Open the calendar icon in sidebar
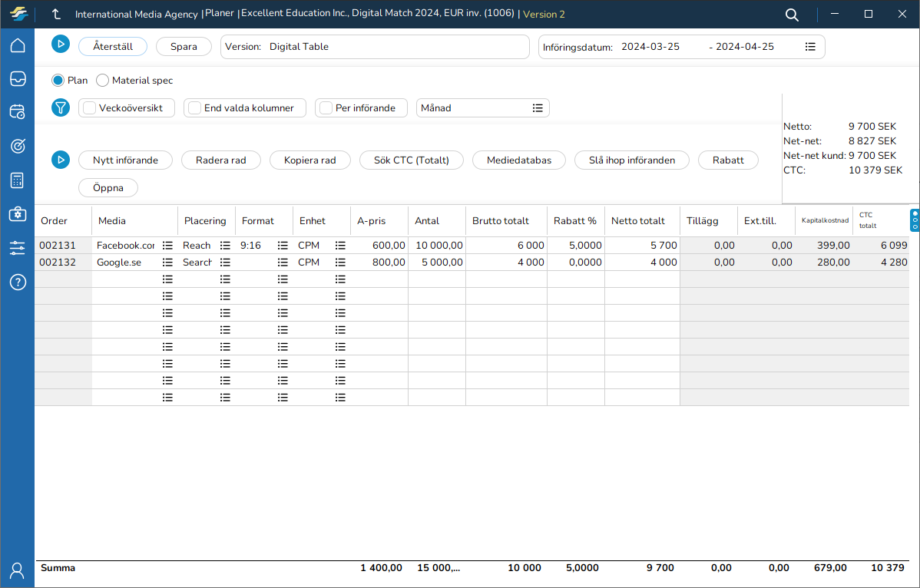 tap(17, 112)
